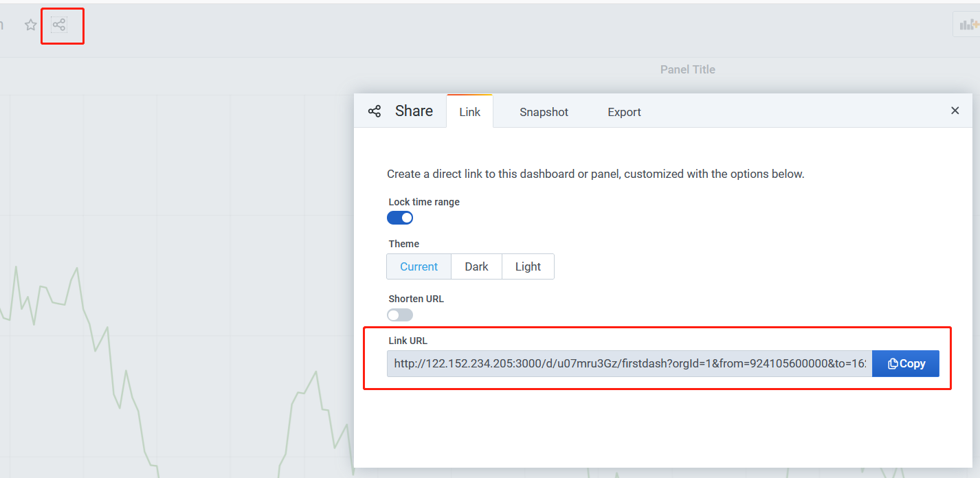Enable the Shorten URL toggle
Viewport: 980px width, 478px height.
(x=400, y=314)
